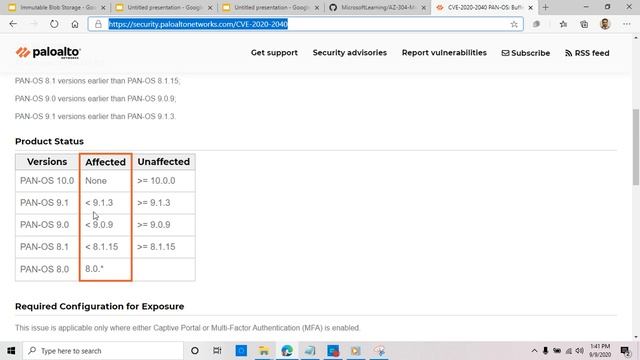Open the Collections icon in toolbar
640x360 pixels.
click(x=584, y=24)
